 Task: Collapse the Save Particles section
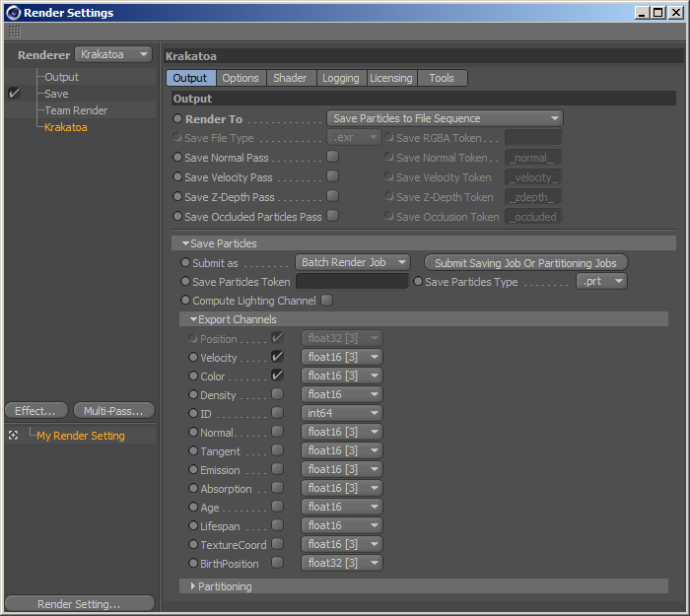[185, 243]
